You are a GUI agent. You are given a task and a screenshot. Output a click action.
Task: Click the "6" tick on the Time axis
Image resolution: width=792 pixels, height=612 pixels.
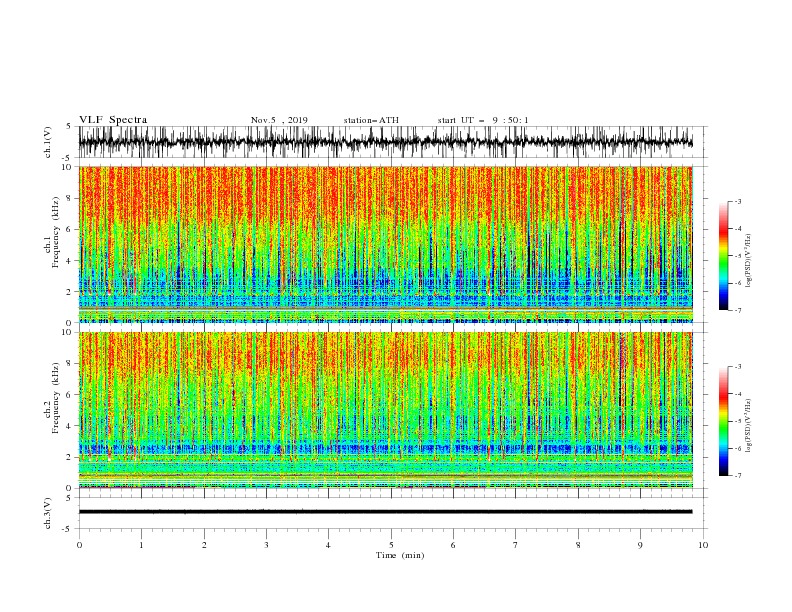(x=453, y=545)
